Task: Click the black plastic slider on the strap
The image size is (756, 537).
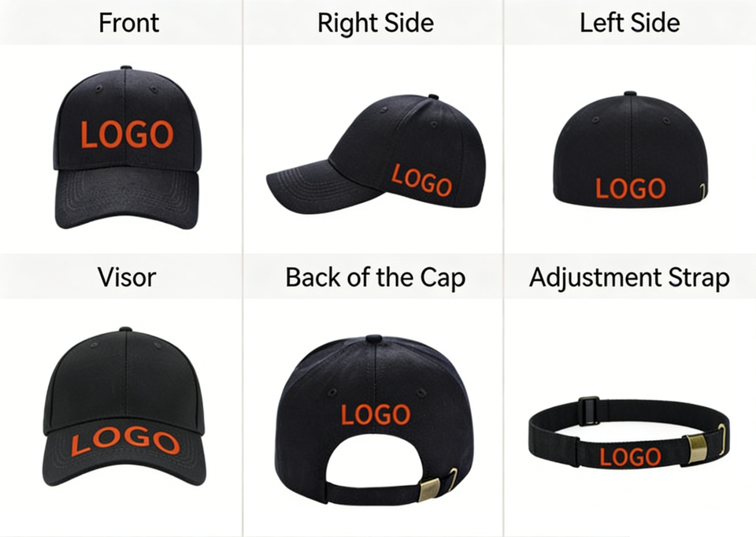Action: point(589,411)
